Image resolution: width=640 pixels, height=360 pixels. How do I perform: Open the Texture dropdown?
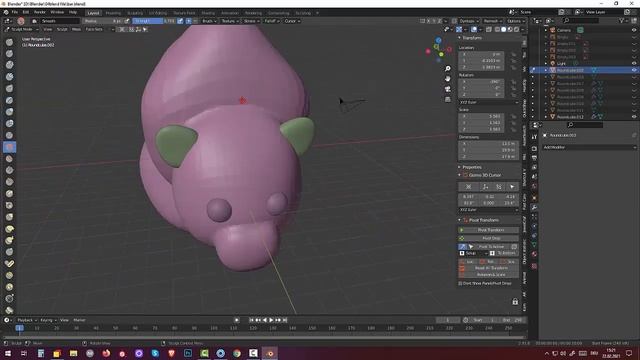230,21
